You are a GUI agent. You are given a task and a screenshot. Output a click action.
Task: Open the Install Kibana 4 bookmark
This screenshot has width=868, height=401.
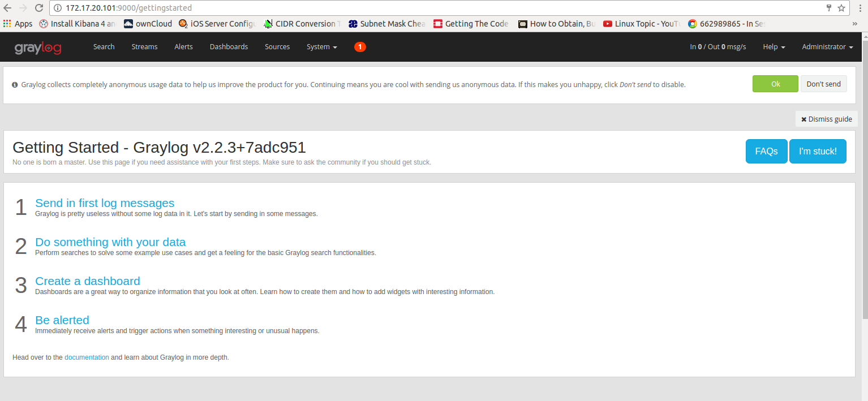77,24
